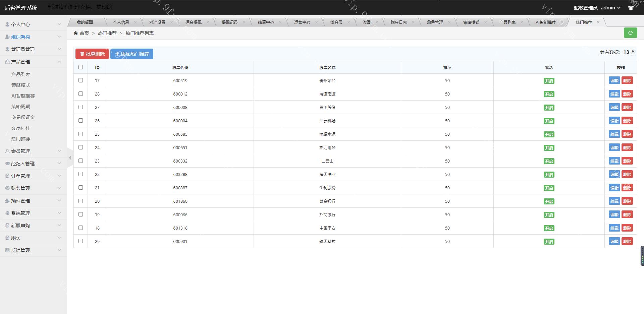Click the 财务管理 icon in sidebar

[7, 188]
